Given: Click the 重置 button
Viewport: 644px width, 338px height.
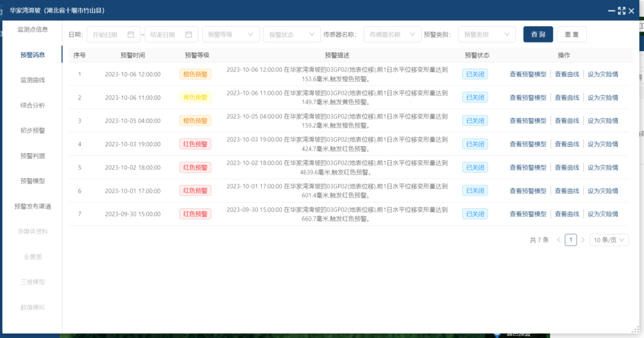Looking at the screenshot, I should coord(572,35).
